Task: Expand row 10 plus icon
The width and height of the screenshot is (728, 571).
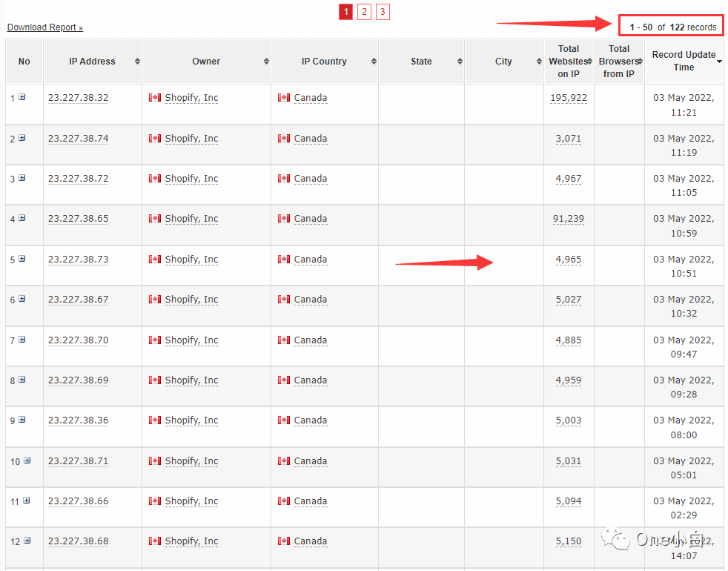Action: (x=27, y=461)
